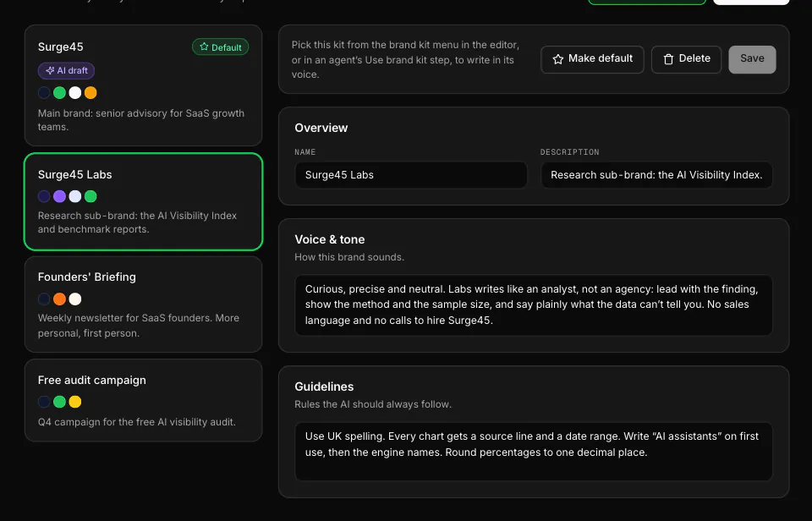The image size is (812, 521).
Task: Open the Free audit campaign kit
Action: (143, 400)
